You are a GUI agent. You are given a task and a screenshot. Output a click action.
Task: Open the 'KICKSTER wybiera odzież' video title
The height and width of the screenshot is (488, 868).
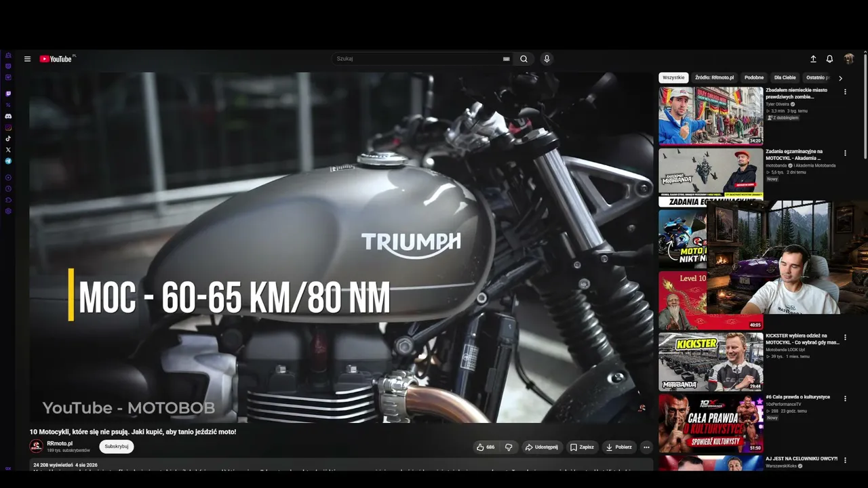[x=802, y=339]
